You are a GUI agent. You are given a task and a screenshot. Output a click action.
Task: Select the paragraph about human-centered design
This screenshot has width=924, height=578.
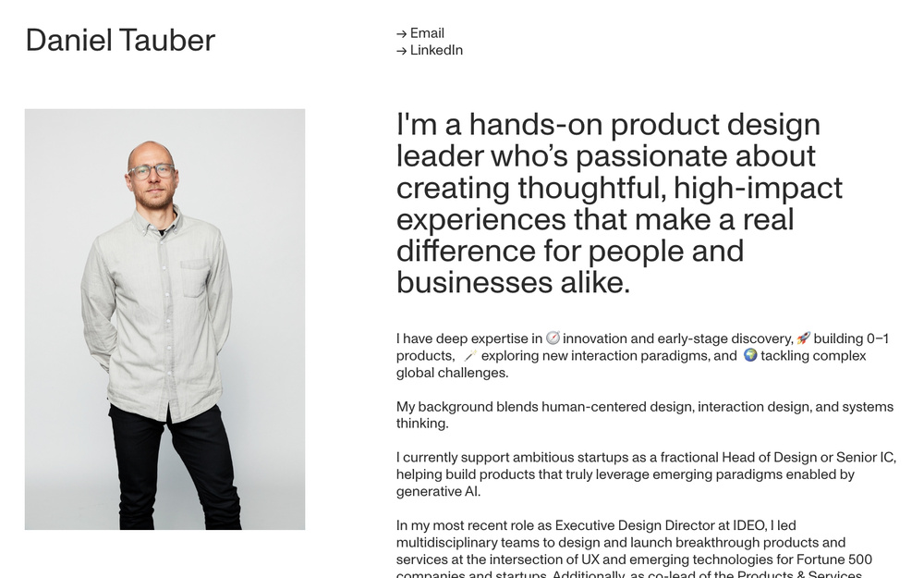point(644,414)
